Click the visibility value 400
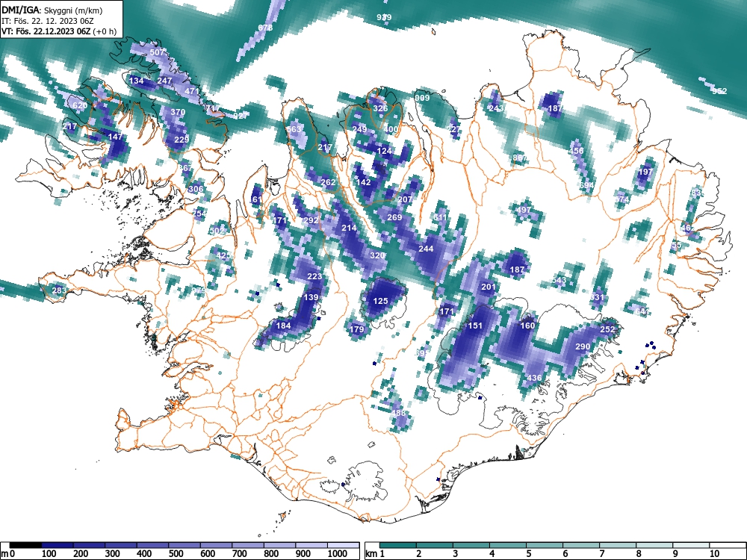747x560 pixels. pos(391,129)
